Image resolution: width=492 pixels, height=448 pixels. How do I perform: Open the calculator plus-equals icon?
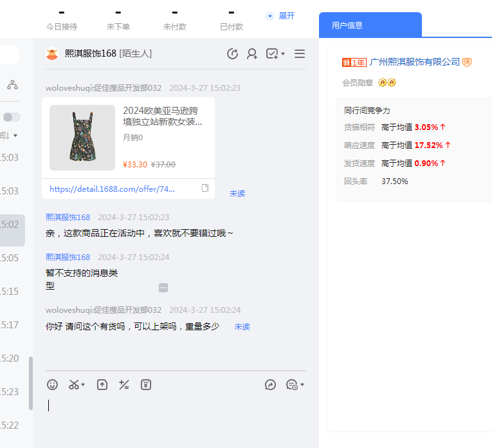point(124,384)
